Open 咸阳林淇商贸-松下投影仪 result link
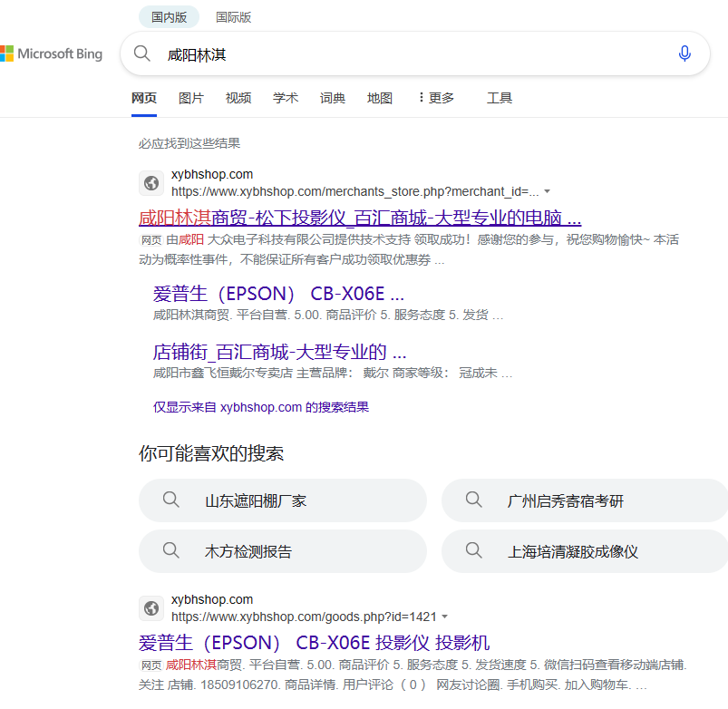The height and width of the screenshot is (709, 728). click(359, 218)
